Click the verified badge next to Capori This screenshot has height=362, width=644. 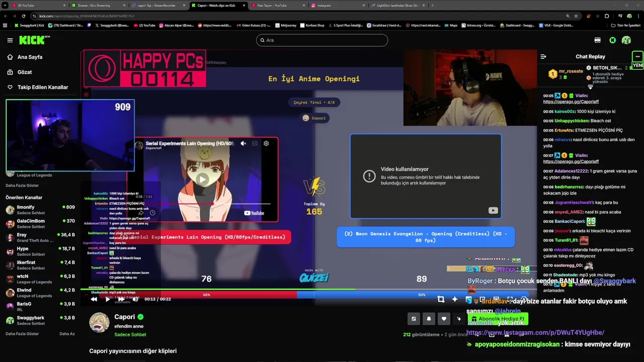click(x=141, y=317)
